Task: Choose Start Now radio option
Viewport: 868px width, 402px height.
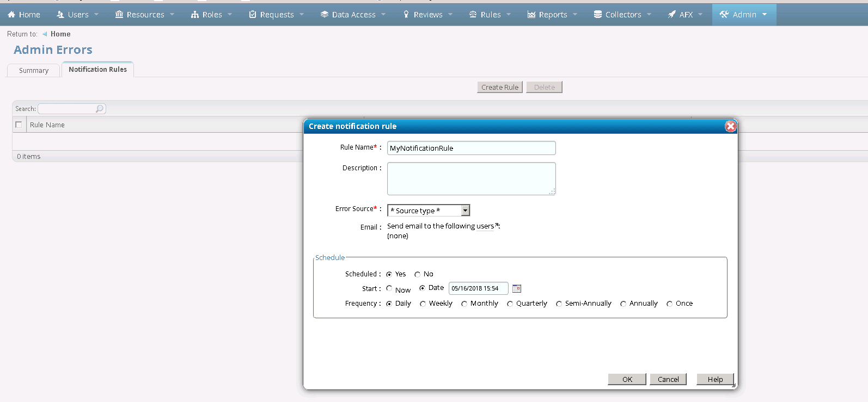Action: pyautogui.click(x=389, y=288)
